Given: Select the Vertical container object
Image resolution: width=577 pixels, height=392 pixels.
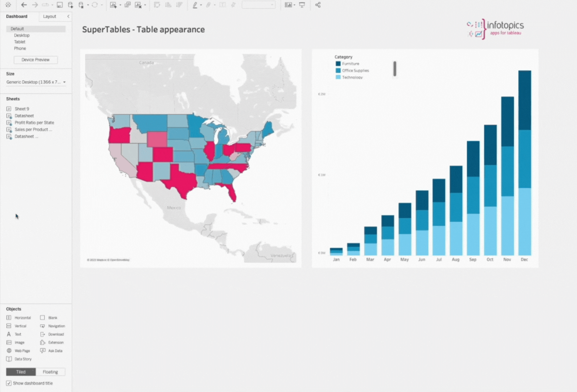Looking at the screenshot, I should pos(17,326).
